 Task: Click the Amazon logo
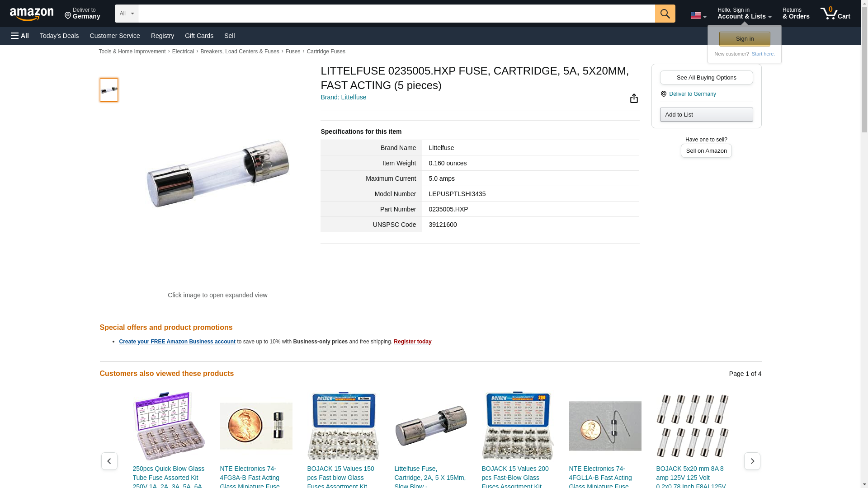click(32, 14)
